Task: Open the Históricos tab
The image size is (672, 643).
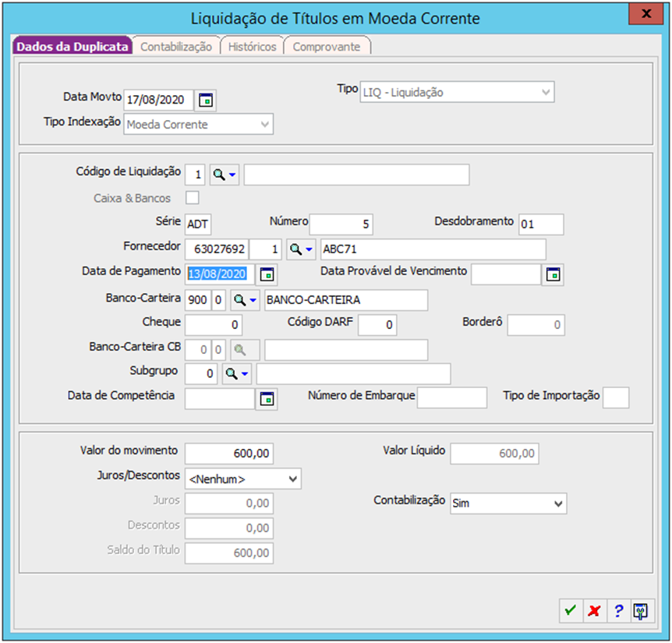Action: pos(252,46)
